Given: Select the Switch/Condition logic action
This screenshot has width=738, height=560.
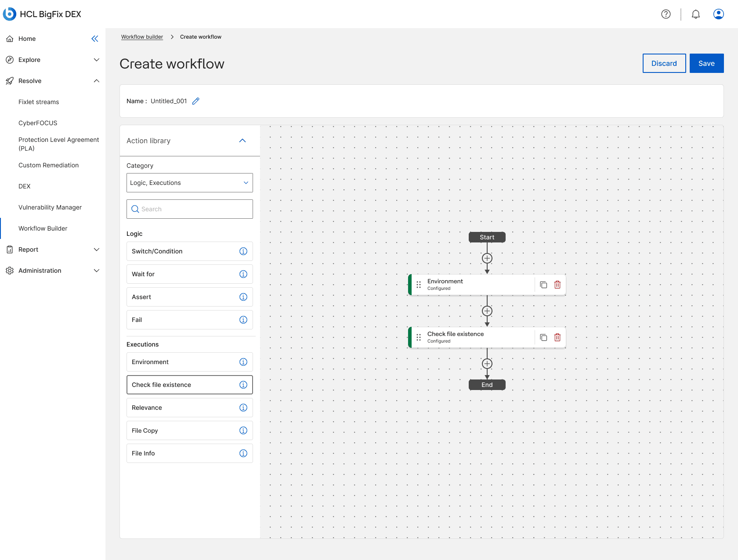Looking at the screenshot, I should [190, 251].
